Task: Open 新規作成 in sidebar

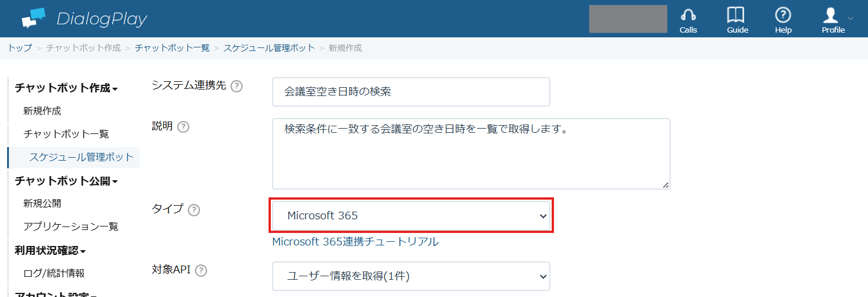Action: coord(42,111)
